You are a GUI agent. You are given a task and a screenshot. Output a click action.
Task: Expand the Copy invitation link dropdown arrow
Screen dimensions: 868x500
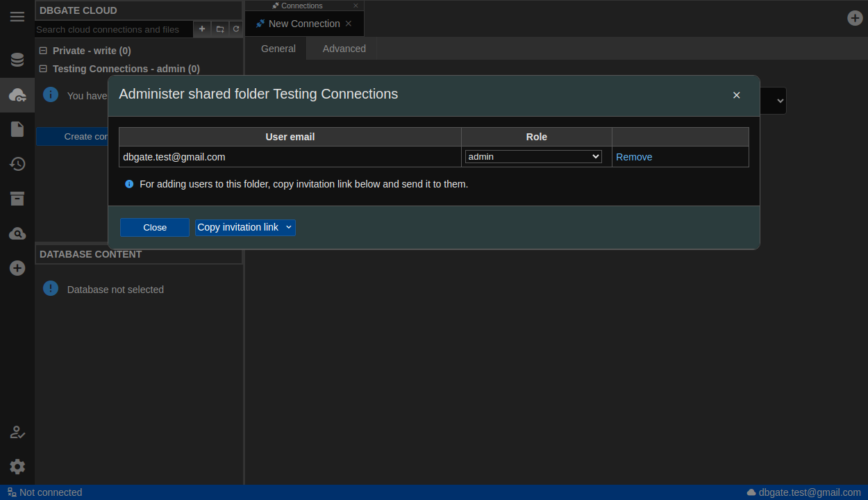(x=289, y=228)
